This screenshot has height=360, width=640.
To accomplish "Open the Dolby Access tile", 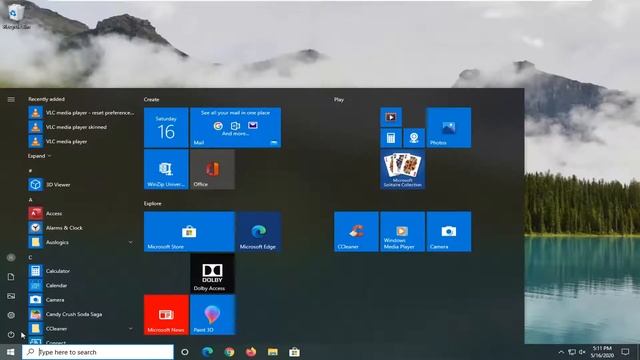I will click(x=212, y=273).
